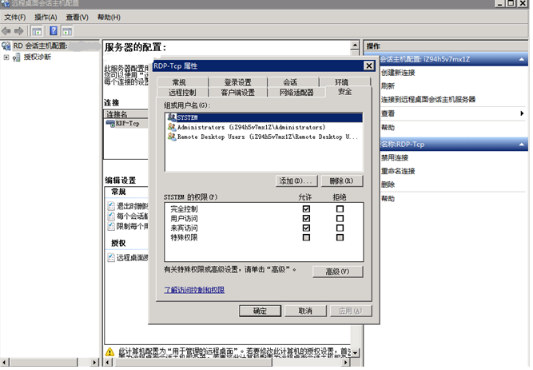Click the forward arrow toolbar icon
This screenshot has height=370, width=533.
19,31
